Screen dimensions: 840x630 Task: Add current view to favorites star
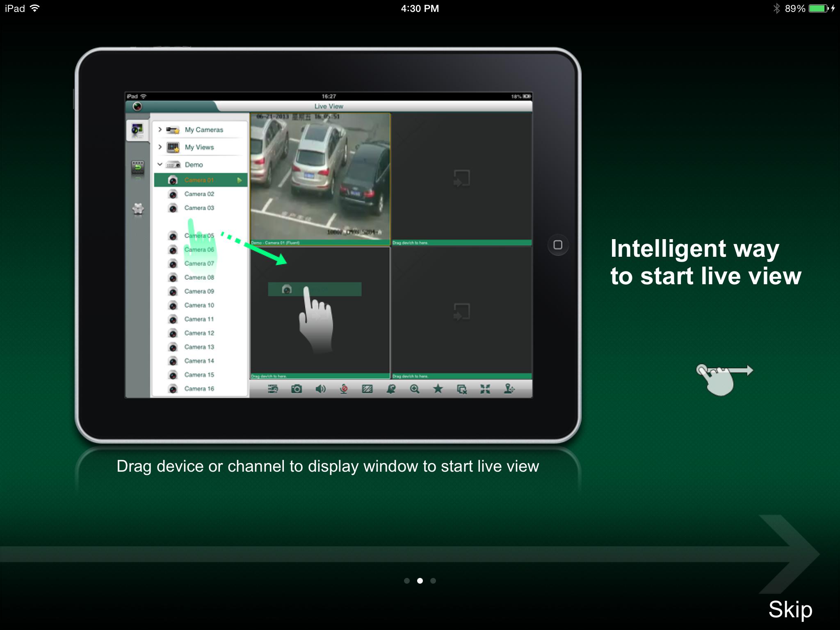click(x=438, y=390)
